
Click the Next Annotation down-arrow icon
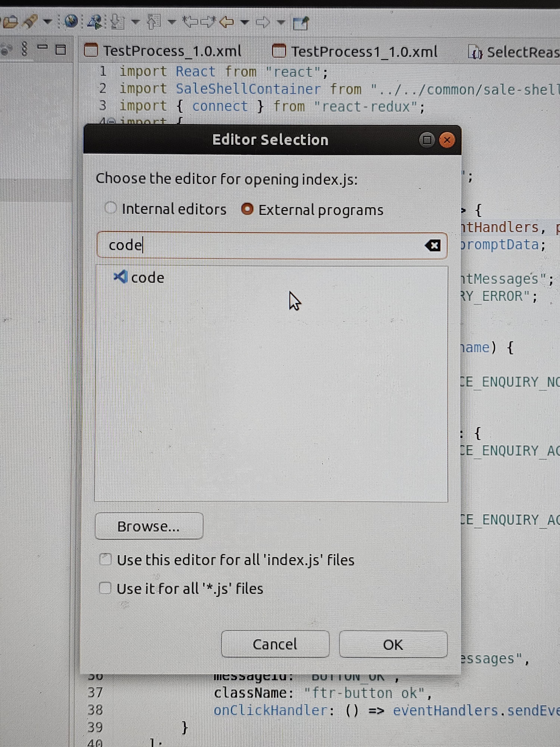click(118, 22)
